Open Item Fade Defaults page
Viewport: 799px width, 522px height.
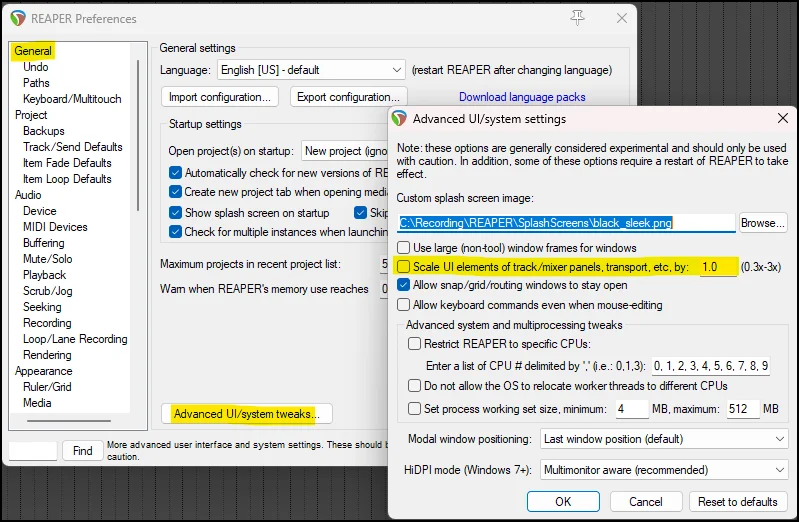point(67,163)
